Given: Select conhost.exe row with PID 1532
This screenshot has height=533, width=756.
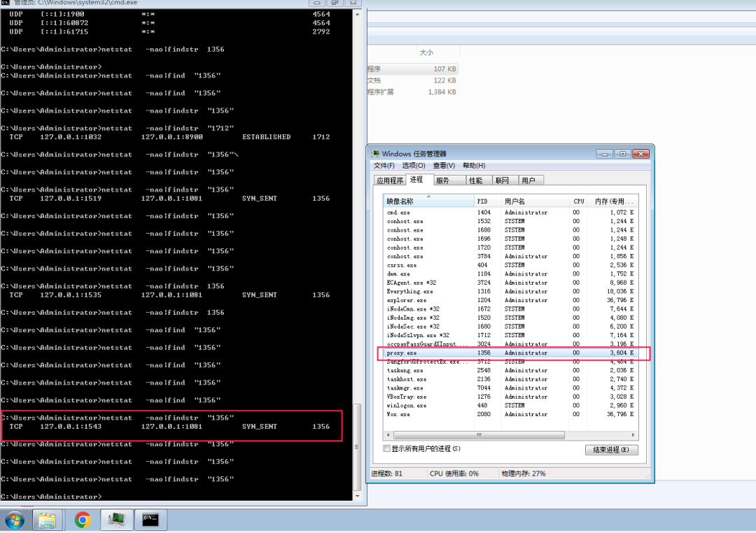Looking at the screenshot, I should 511,221.
